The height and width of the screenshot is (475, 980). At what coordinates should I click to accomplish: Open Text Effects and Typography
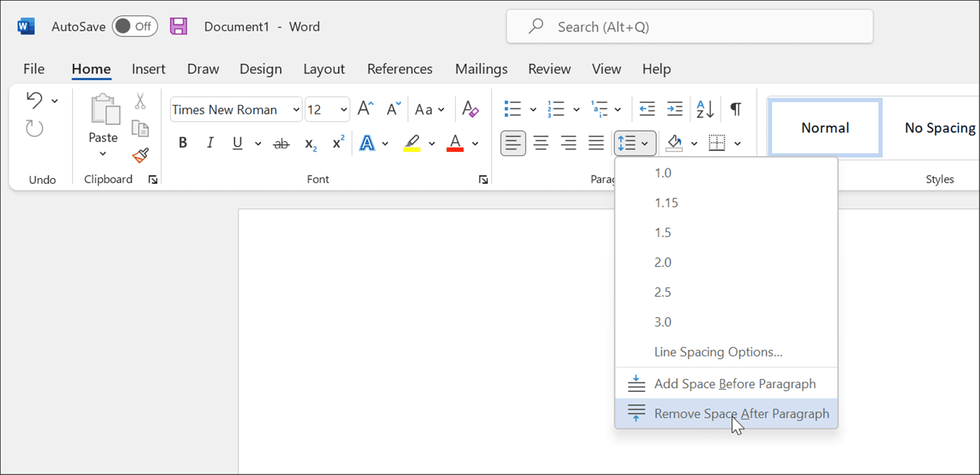(x=367, y=143)
